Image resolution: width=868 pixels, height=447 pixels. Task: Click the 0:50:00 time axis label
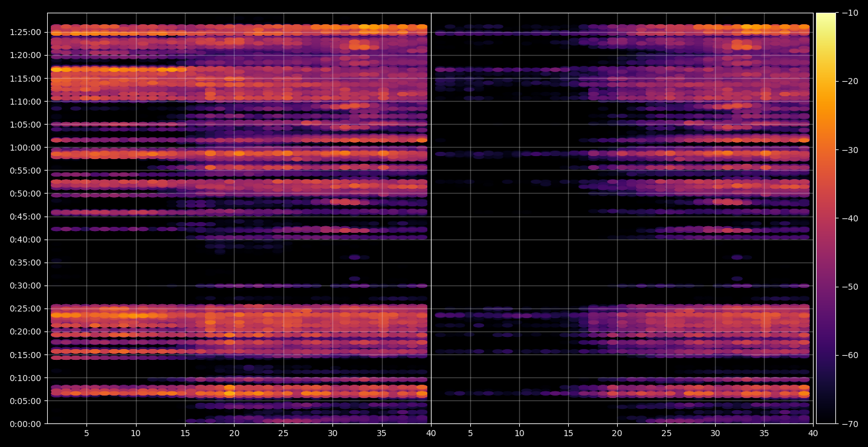pos(25,193)
